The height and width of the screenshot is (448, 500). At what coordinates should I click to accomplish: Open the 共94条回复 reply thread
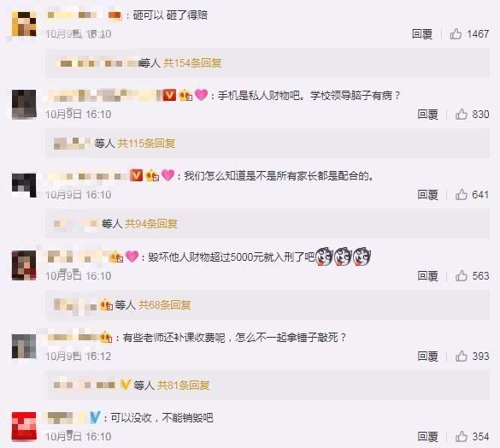coord(150,224)
